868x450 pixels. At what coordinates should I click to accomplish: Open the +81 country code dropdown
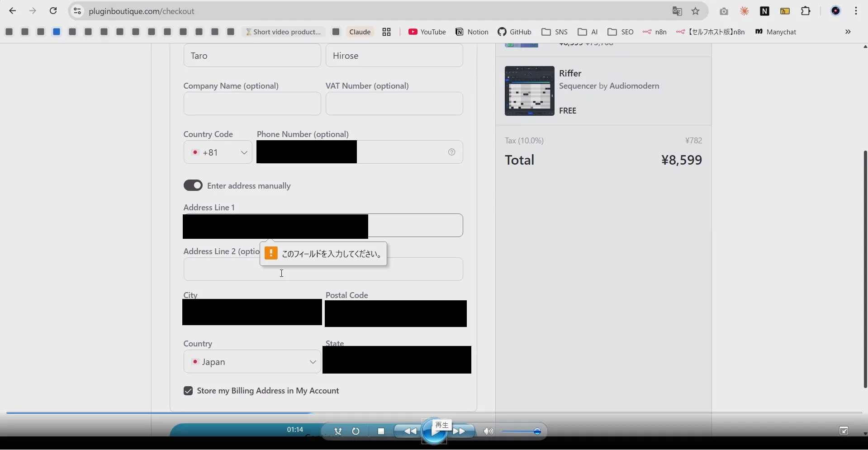(218, 152)
